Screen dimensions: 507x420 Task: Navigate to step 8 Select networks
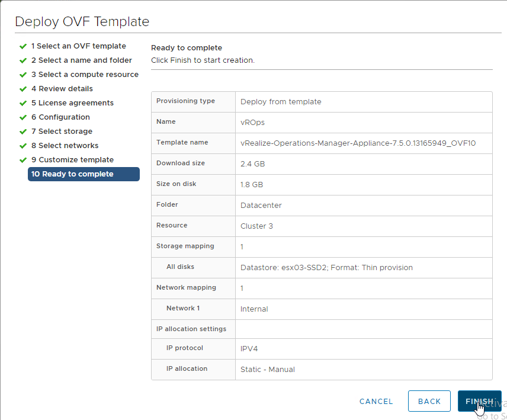tap(65, 146)
